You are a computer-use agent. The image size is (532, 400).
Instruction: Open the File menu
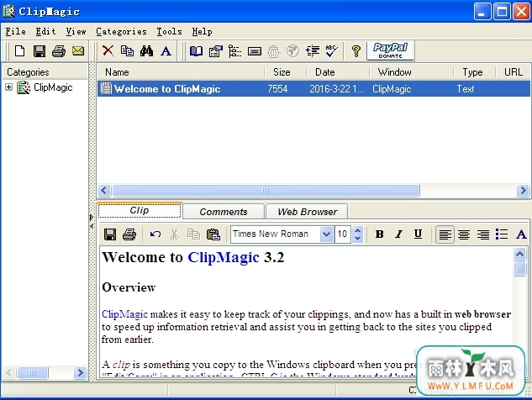coord(16,32)
